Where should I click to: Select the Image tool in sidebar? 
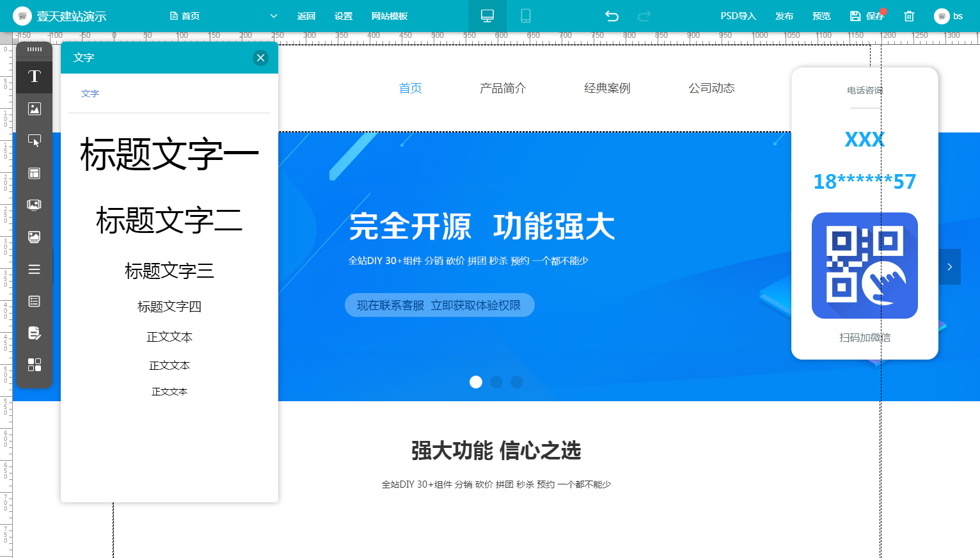[x=35, y=109]
